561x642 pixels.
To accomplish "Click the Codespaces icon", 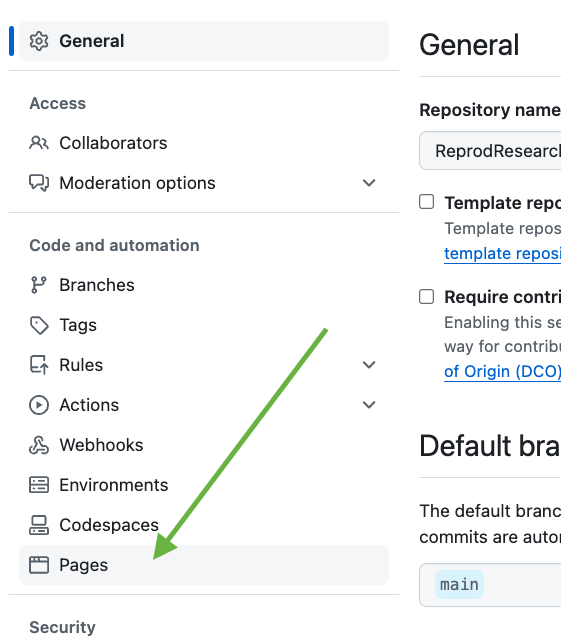I will point(39,525).
